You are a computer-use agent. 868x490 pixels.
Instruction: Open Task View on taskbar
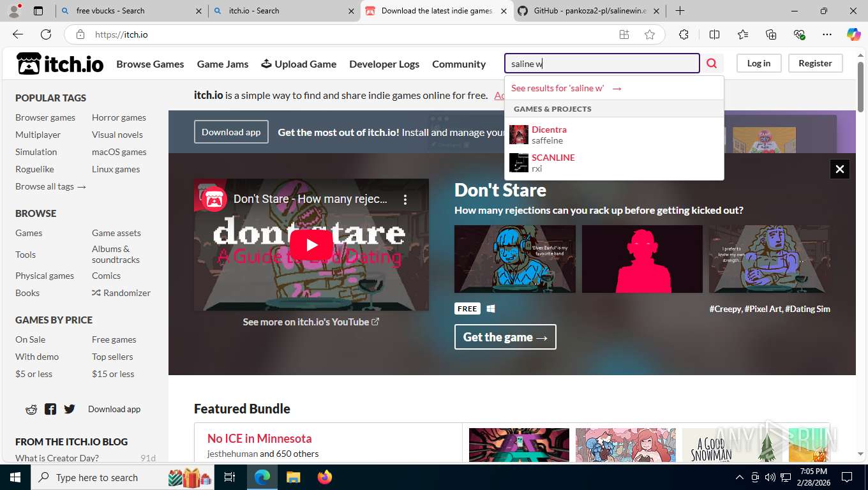(230, 477)
